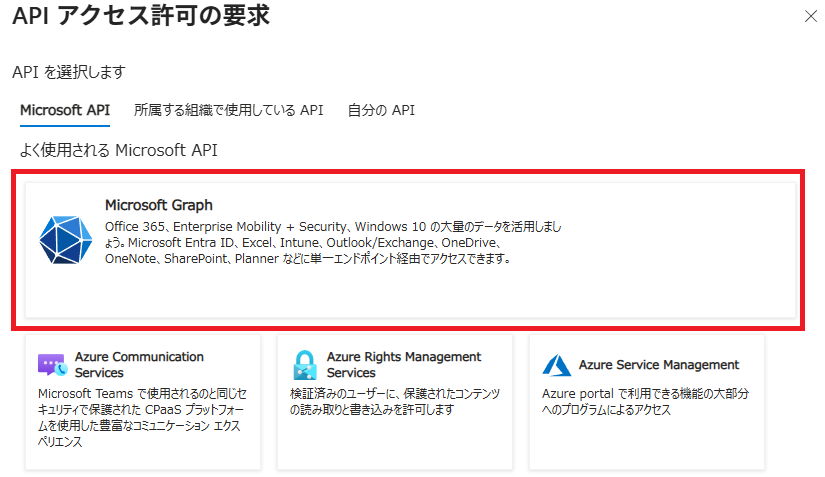Select the 自分の API tab
The width and height of the screenshot is (825, 477).
(381, 110)
